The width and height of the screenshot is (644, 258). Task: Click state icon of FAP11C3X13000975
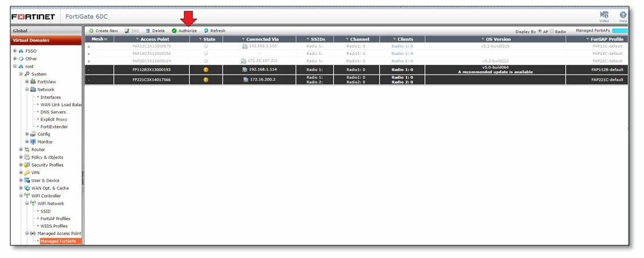coord(205,46)
